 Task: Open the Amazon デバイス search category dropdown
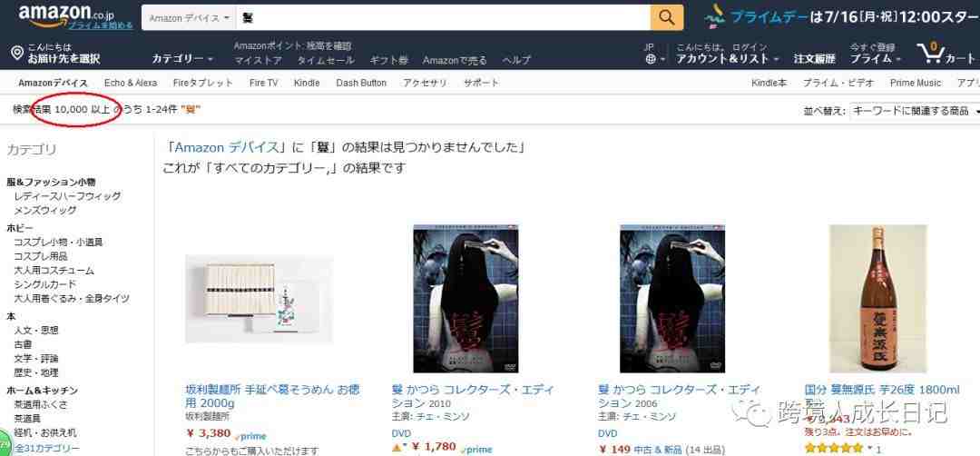click(x=189, y=18)
